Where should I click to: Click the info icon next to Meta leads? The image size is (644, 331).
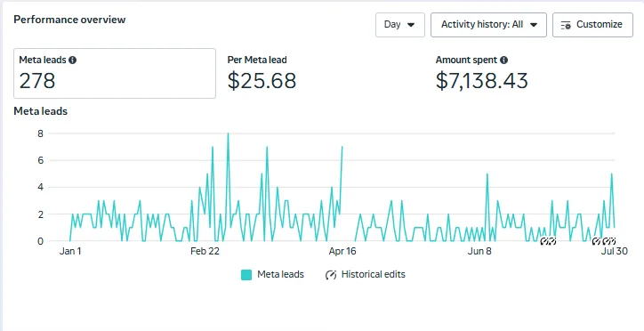click(x=73, y=60)
